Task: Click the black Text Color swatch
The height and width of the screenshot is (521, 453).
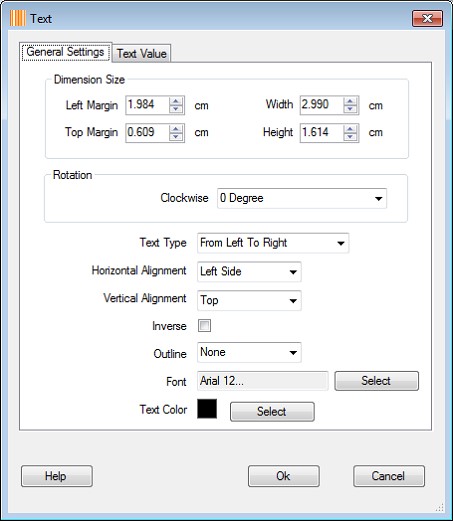Action: (x=207, y=409)
